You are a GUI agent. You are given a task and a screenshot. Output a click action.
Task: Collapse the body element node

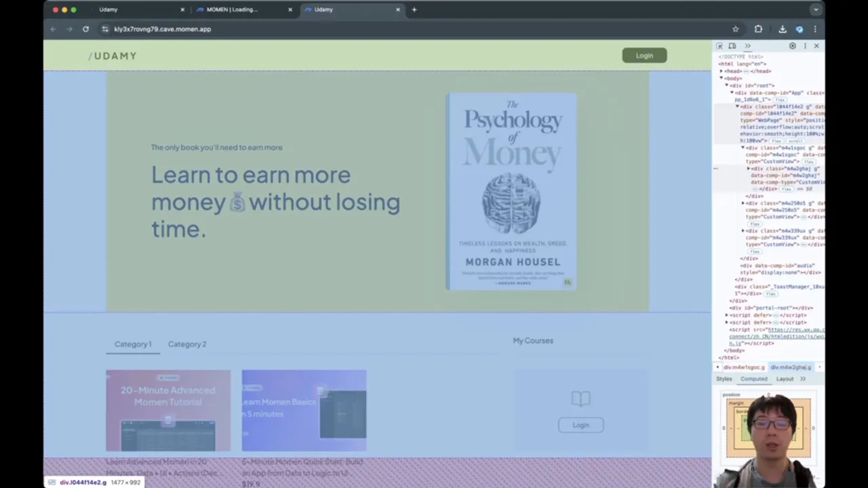[722, 79]
